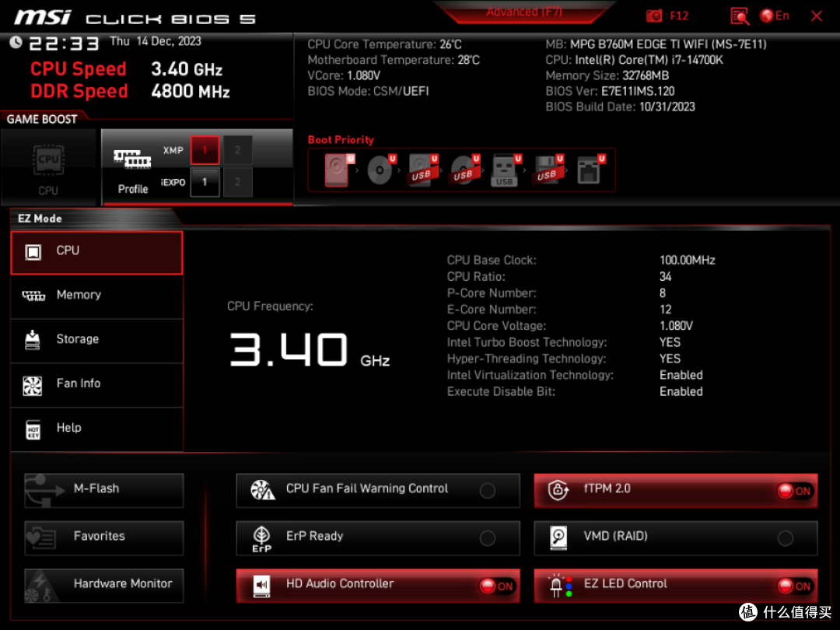Click the Hyper-Threading Technology YES value
The width and height of the screenshot is (840, 630).
click(670, 359)
